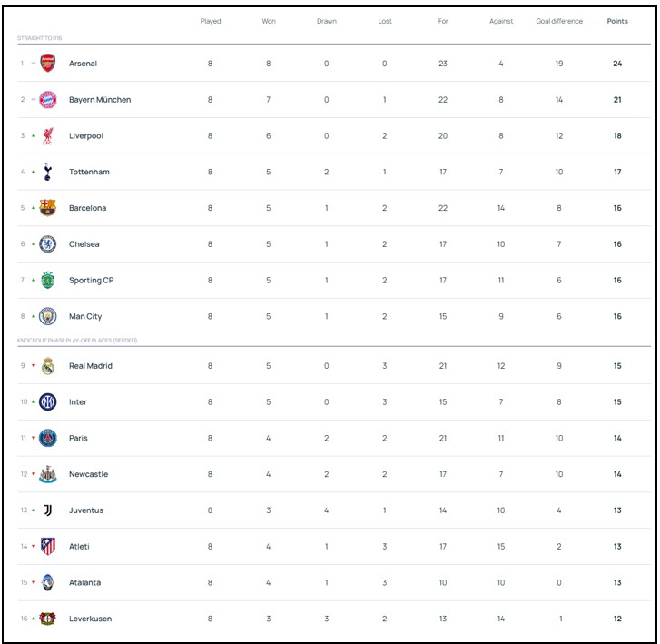Click the Inter club crest
The width and height of the screenshot is (660, 644).
(48, 402)
